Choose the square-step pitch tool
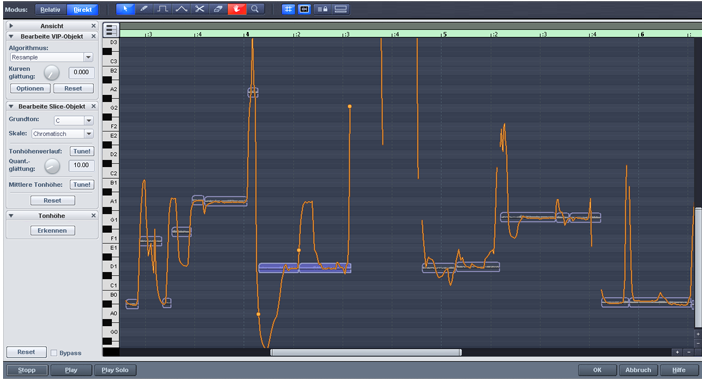 click(163, 9)
